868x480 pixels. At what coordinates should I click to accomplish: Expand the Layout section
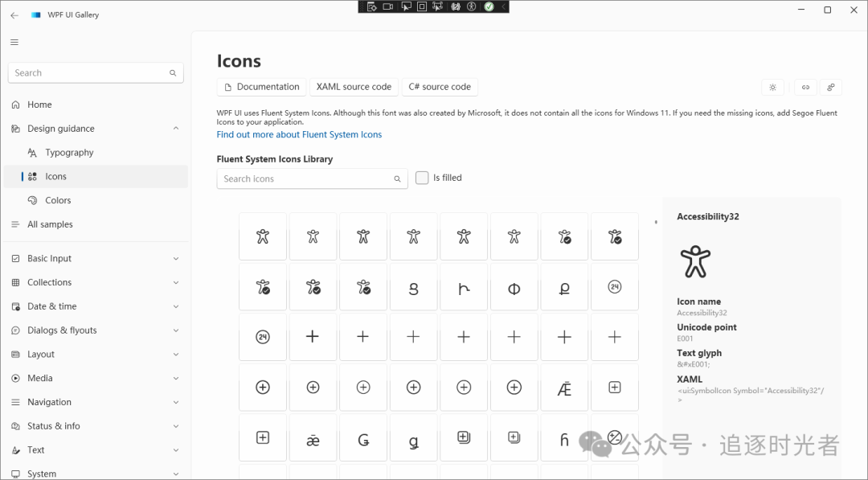pyautogui.click(x=96, y=355)
